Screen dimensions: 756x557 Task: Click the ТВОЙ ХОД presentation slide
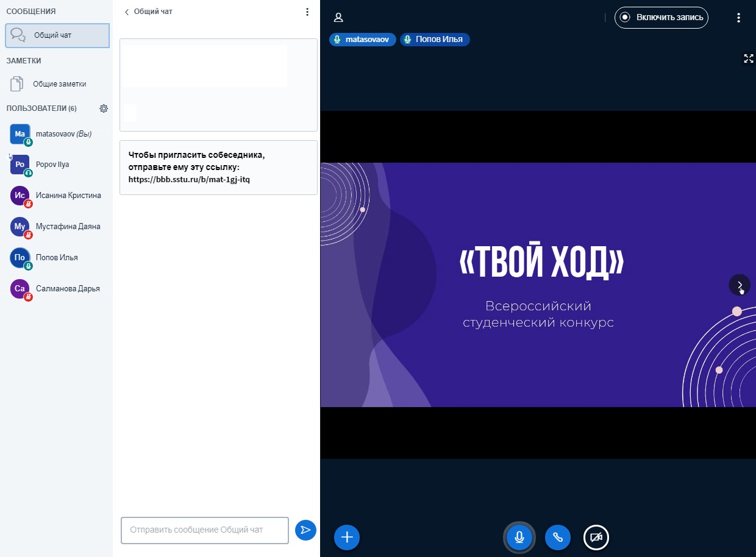click(x=538, y=285)
